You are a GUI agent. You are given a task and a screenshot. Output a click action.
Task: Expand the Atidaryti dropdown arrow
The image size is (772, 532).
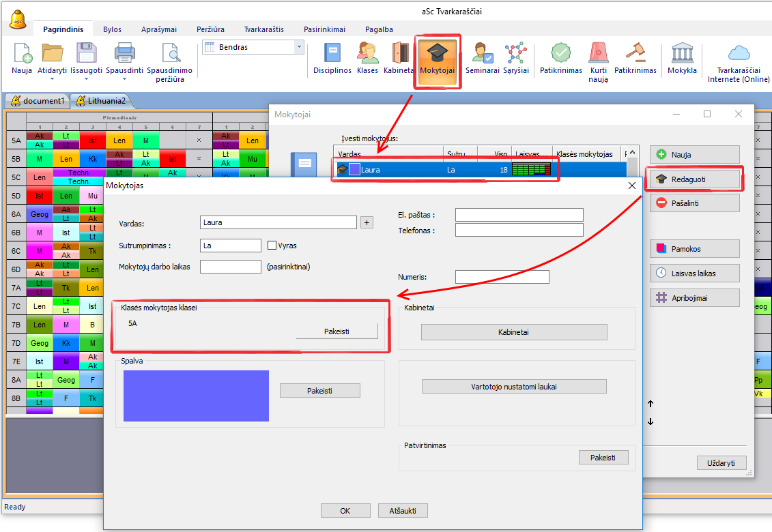coord(52,79)
